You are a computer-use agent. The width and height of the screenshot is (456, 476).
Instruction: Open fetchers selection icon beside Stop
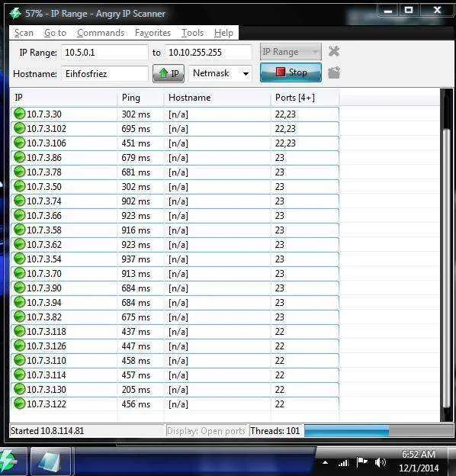click(x=334, y=73)
